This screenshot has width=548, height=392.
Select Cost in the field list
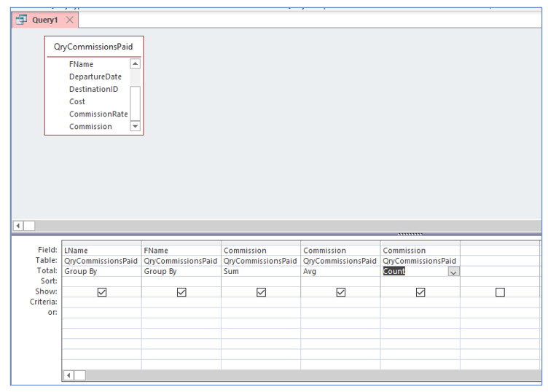point(77,102)
